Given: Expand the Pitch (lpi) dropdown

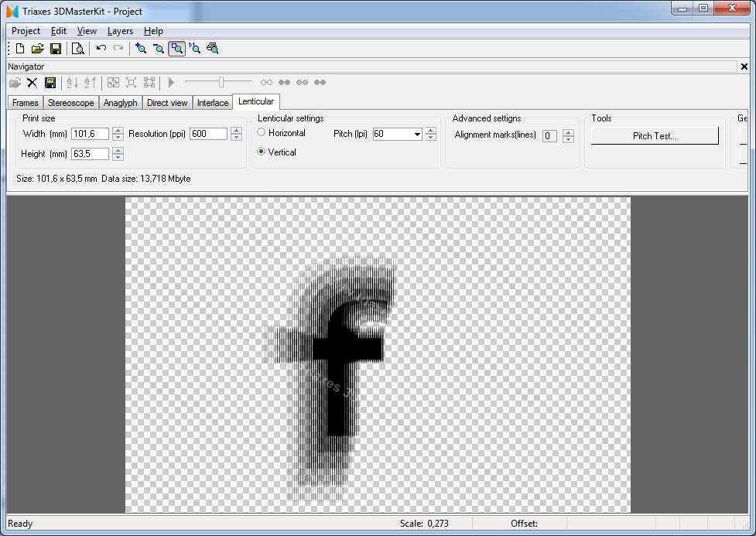Looking at the screenshot, I should [417, 134].
